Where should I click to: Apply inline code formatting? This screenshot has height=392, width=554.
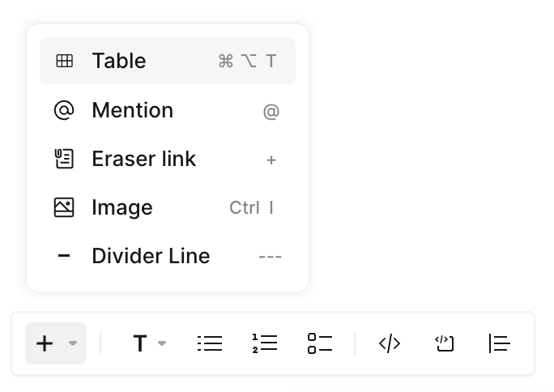tap(390, 343)
